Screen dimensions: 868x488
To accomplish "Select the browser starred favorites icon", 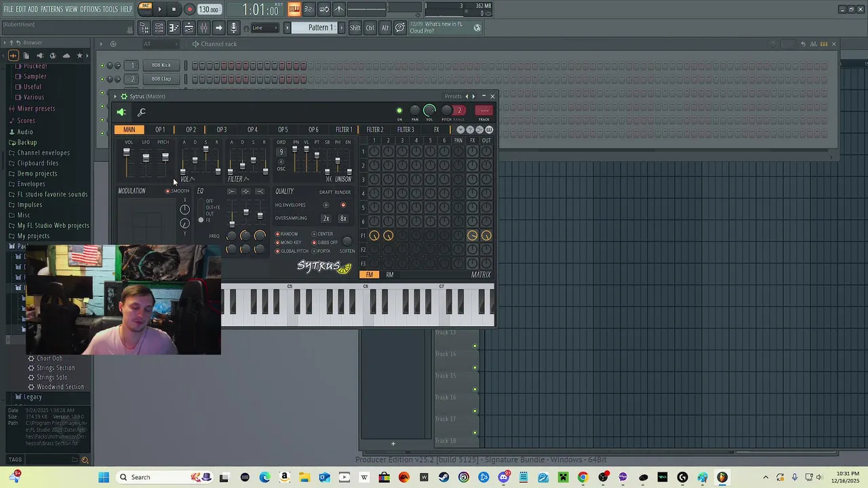I will [x=79, y=56].
